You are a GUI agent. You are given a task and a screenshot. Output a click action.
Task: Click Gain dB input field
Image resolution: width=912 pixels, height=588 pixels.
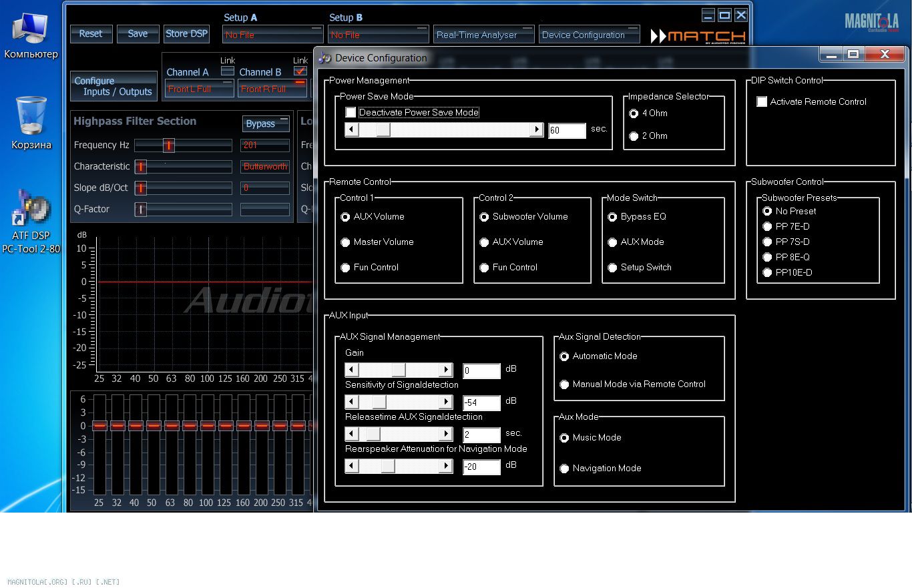[x=481, y=370]
